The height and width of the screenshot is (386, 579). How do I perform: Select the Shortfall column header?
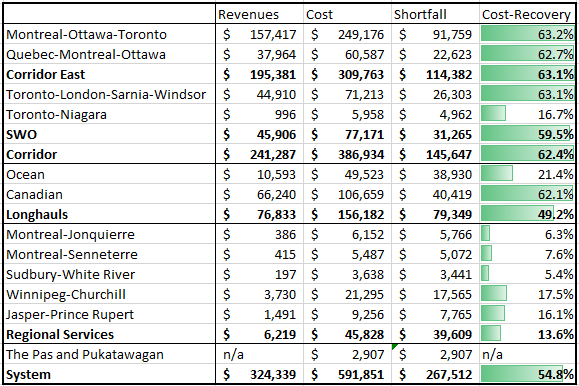pyautogui.click(x=420, y=14)
